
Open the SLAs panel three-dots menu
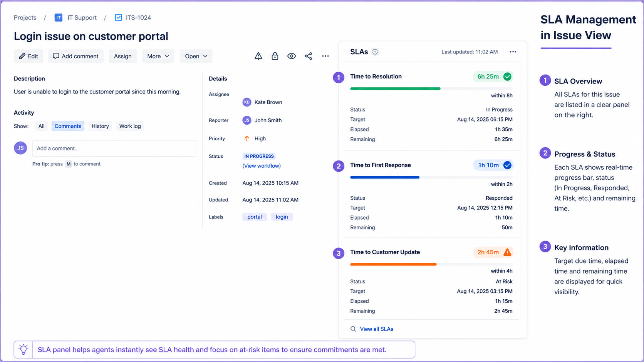[x=513, y=52]
